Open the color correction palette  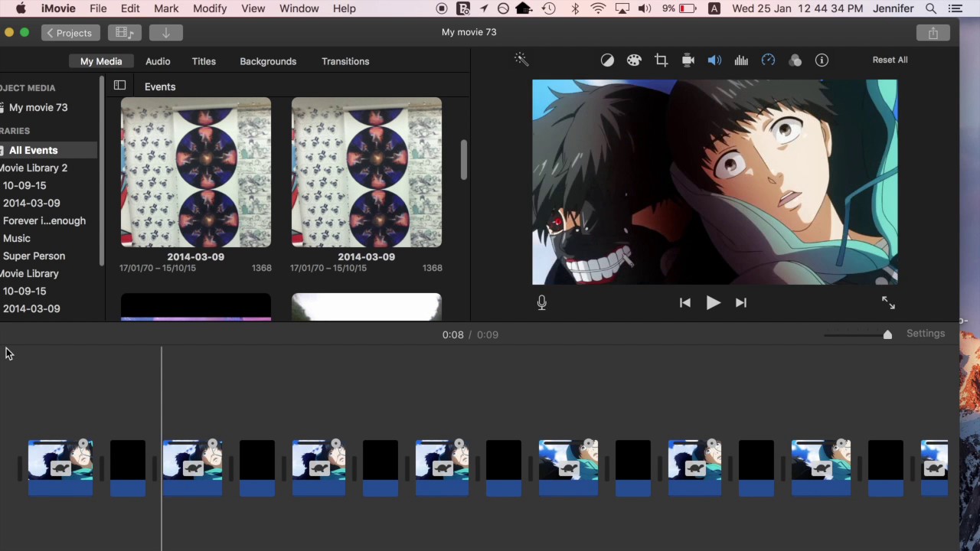pyautogui.click(x=634, y=60)
